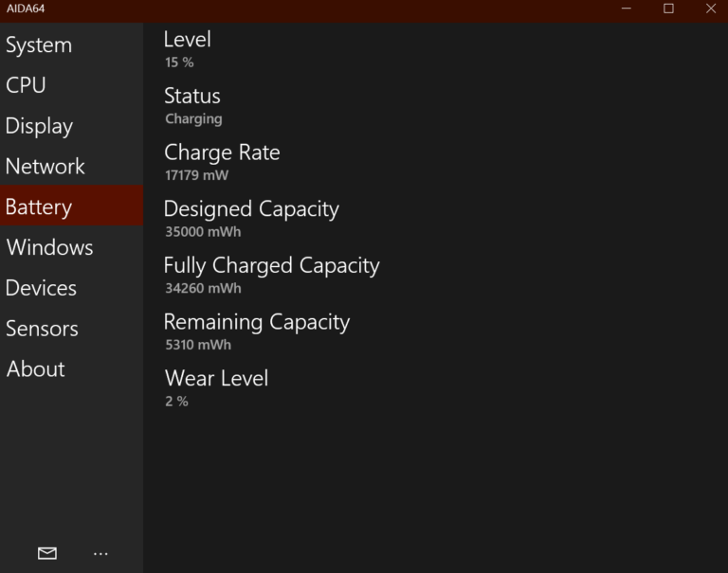The image size is (728, 573).
Task: Click the 2 % wear value
Action: tap(176, 402)
